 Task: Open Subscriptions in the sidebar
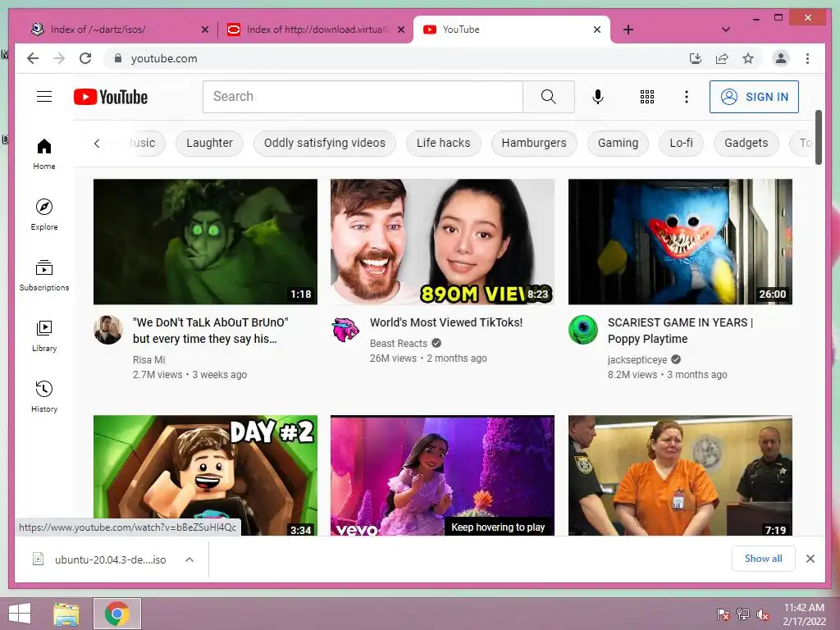(x=44, y=276)
